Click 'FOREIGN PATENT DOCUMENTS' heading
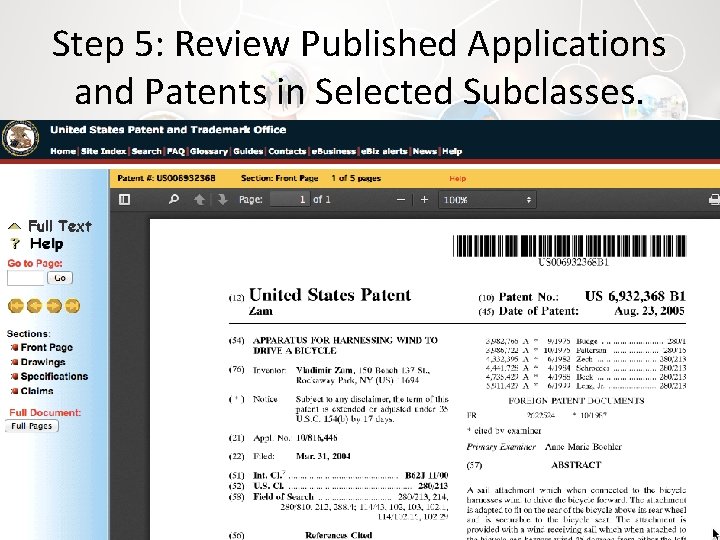This screenshot has height=540, width=720. coord(576,401)
